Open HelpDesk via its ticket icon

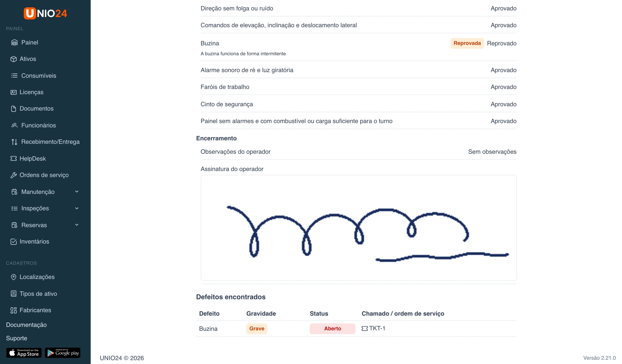click(14, 158)
